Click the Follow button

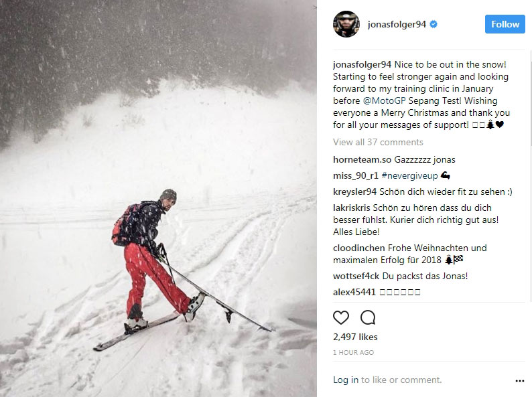(x=505, y=24)
